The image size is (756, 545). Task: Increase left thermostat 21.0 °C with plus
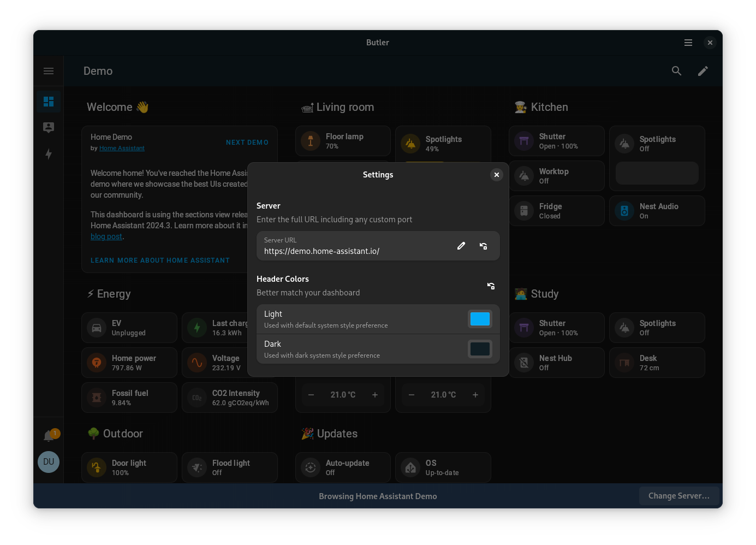point(375,395)
